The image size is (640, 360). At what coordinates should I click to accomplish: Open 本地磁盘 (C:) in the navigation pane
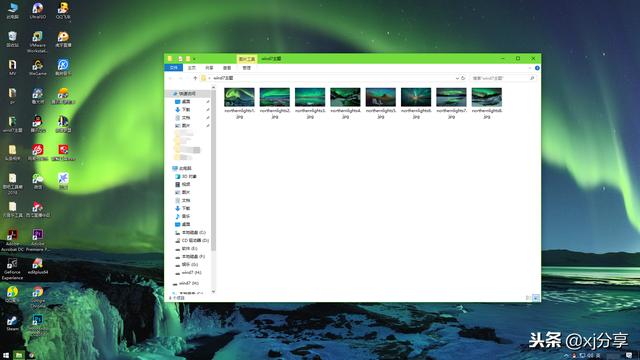pos(191,233)
